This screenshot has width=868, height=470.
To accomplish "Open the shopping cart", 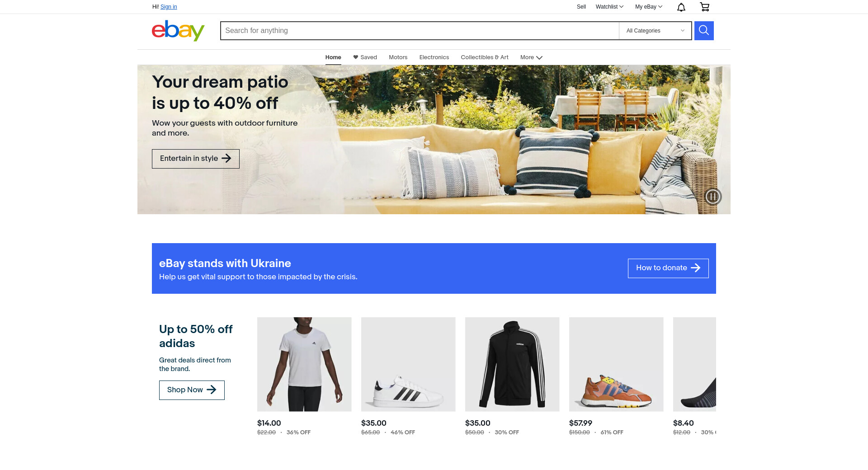I will pos(704,7).
